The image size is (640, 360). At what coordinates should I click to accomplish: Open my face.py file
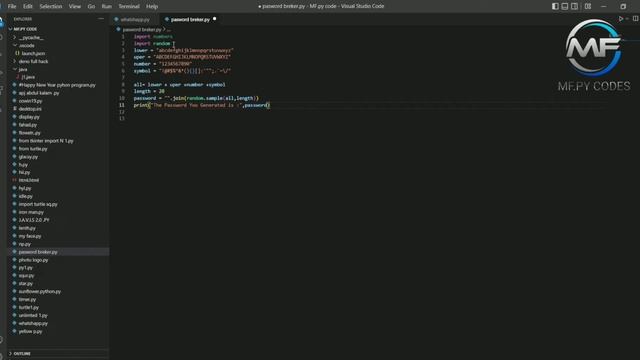[30, 236]
